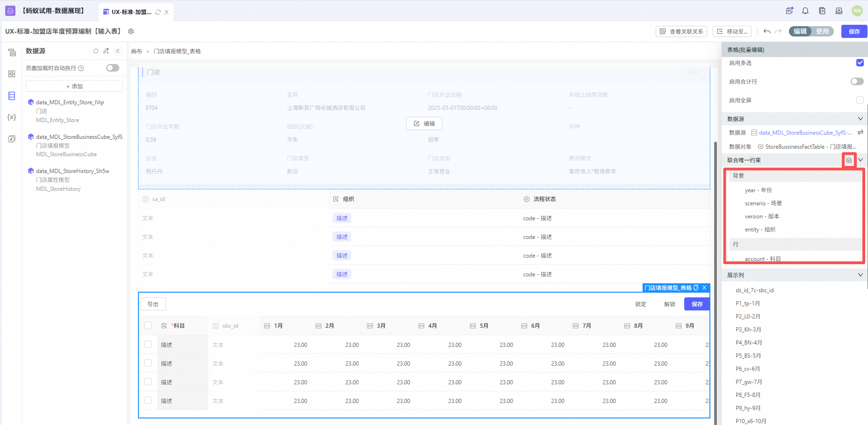Click the 联合唯一约束 cube edit icon
This screenshot has height=425, width=868.
coord(849,160)
